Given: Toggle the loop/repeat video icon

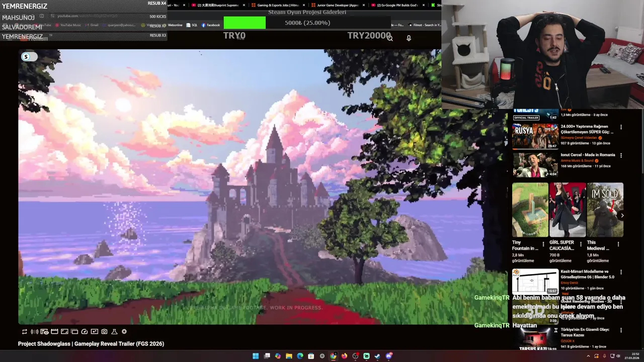Looking at the screenshot, I should tap(24, 332).
